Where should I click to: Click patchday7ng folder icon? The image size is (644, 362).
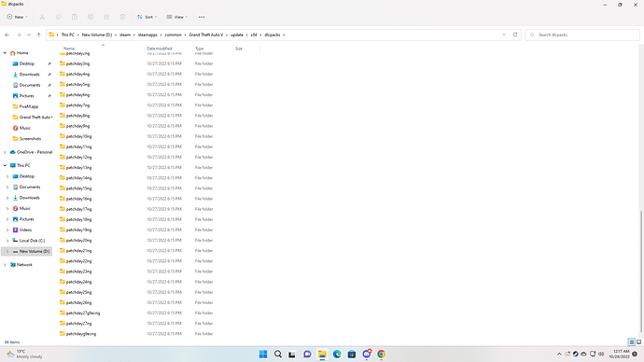tap(63, 105)
